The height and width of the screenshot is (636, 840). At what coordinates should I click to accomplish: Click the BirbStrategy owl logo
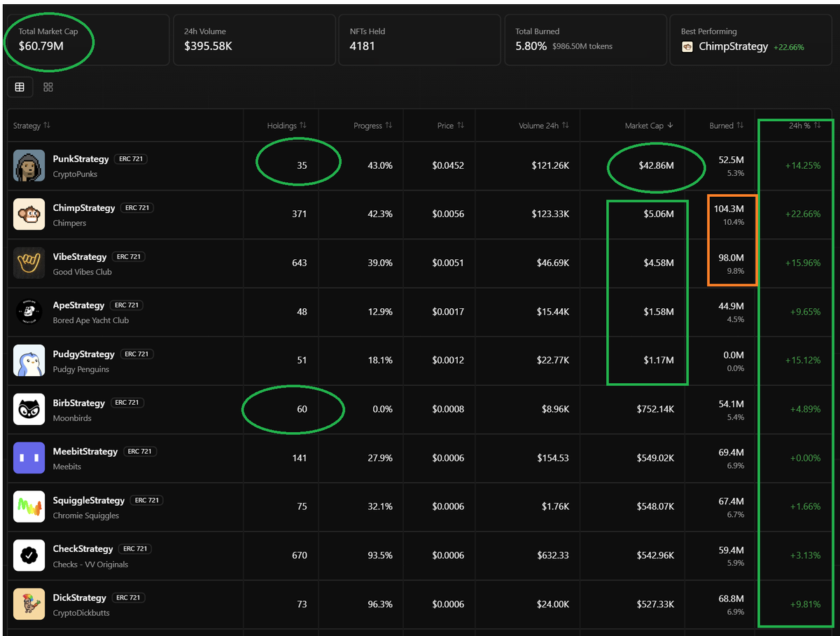tap(29, 409)
